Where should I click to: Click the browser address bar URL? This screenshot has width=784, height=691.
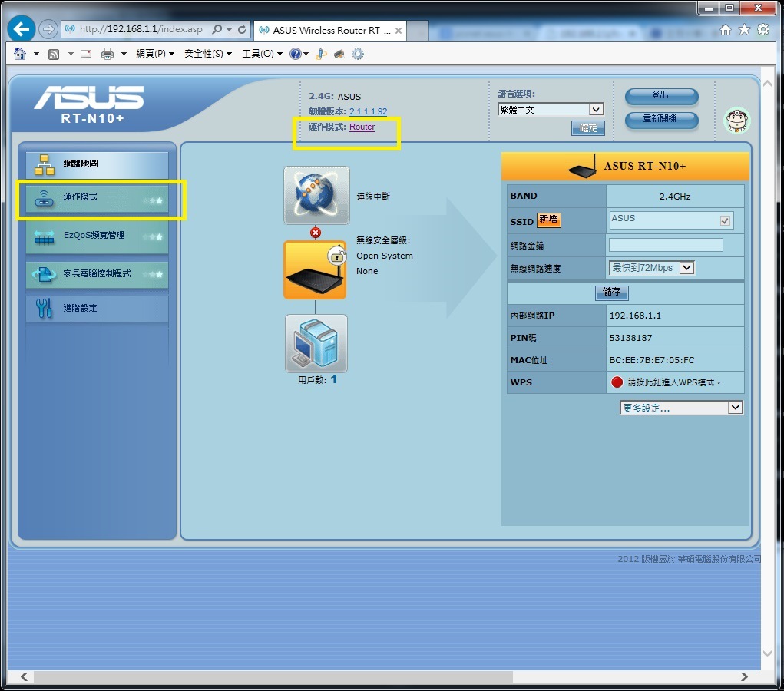[x=141, y=29]
